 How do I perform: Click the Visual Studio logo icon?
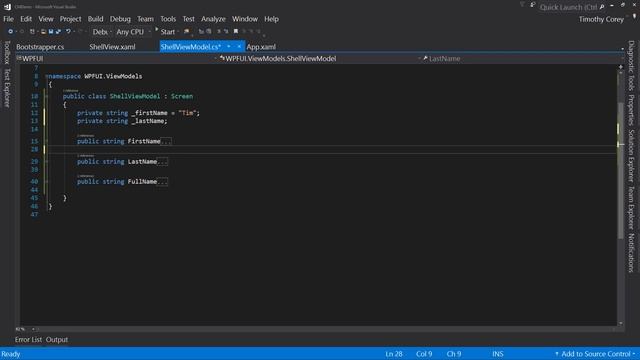tap(7, 7)
